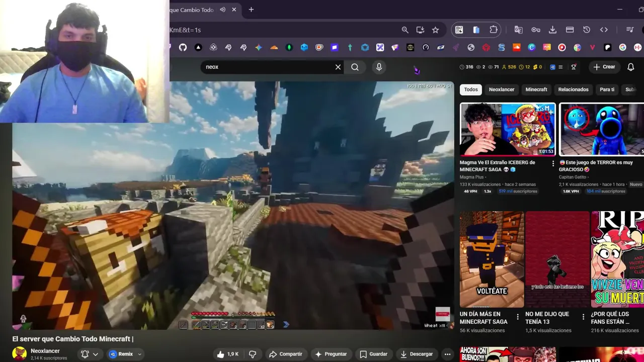This screenshot has width=644, height=362.
Task: Click the Preguntar button
Action: [331, 354]
